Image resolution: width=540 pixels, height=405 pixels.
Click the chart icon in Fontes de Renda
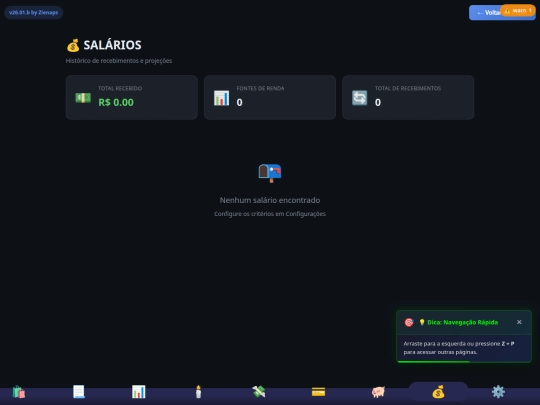[x=221, y=98]
